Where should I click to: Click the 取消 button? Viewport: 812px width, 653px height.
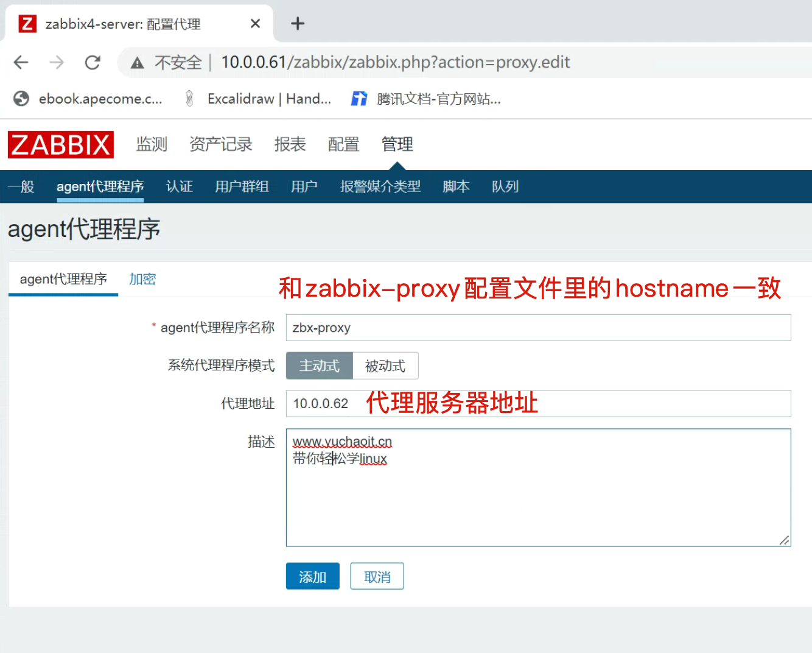click(x=377, y=576)
